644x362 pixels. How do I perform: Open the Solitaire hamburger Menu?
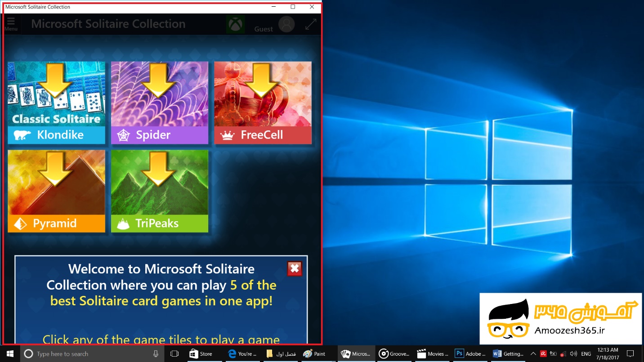coord(11,24)
